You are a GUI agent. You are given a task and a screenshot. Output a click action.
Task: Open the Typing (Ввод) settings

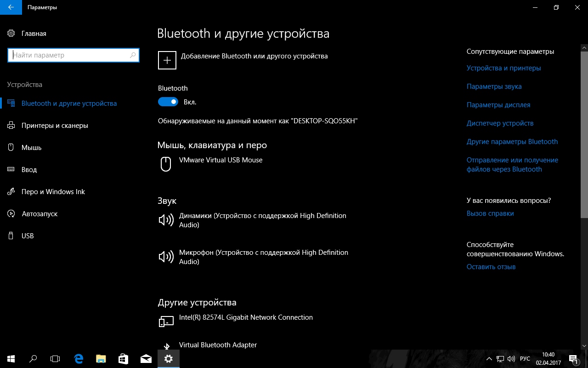pos(29,169)
